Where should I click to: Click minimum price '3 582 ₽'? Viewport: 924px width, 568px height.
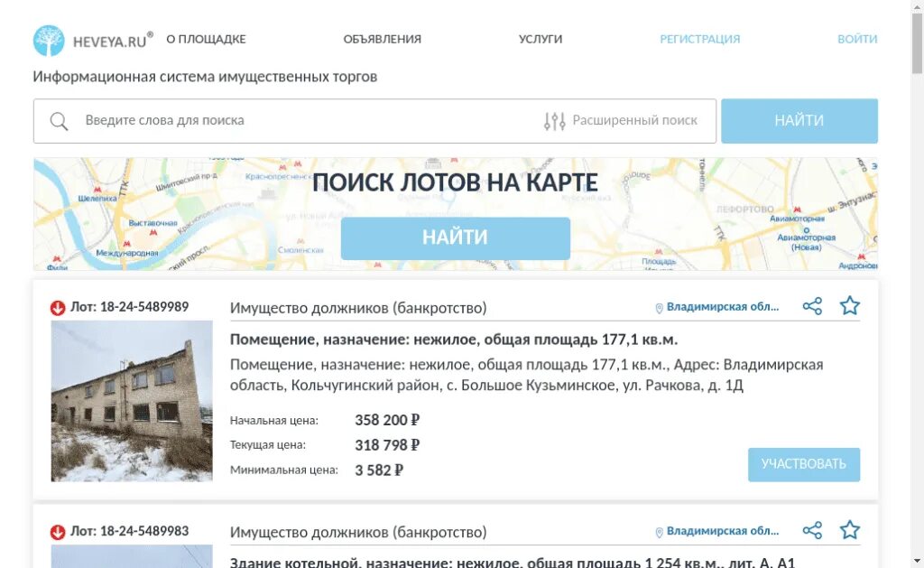click(379, 470)
